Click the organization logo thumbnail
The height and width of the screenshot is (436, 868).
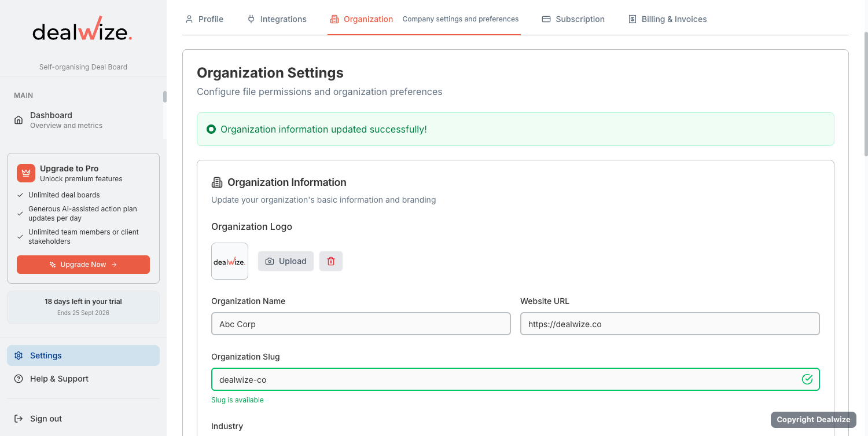pos(230,261)
